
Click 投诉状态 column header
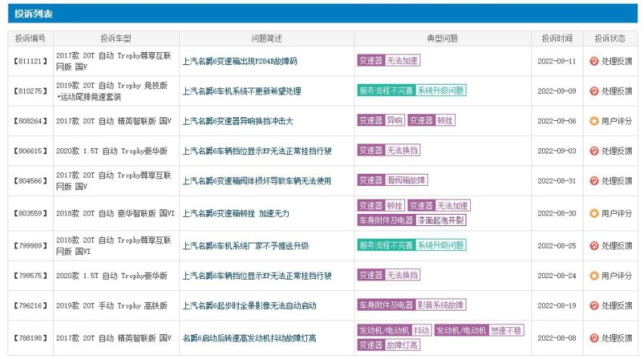[x=610, y=39]
